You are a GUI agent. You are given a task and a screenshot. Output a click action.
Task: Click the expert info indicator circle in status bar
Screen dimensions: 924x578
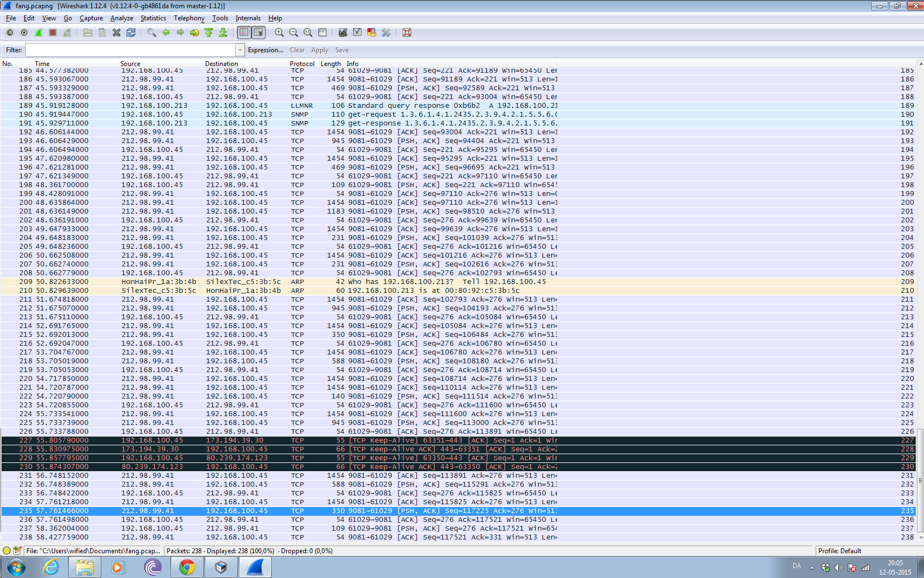(x=7, y=550)
